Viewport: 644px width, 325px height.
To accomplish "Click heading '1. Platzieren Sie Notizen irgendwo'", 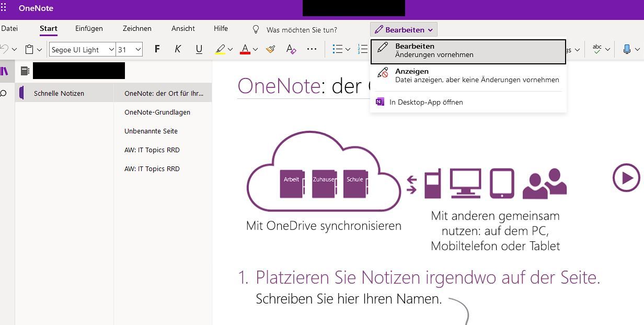I will click(x=419, y=277).
